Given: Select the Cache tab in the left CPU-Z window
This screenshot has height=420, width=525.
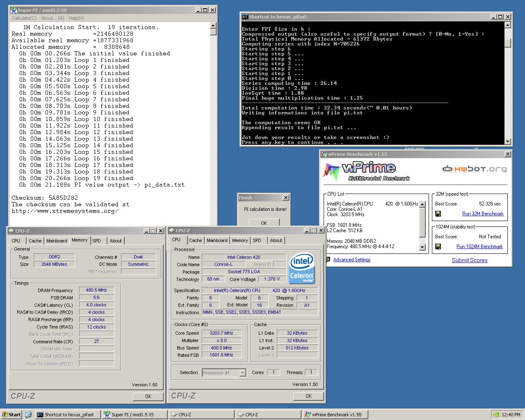Looking at the screenshot, I should (x=35, y=241).
